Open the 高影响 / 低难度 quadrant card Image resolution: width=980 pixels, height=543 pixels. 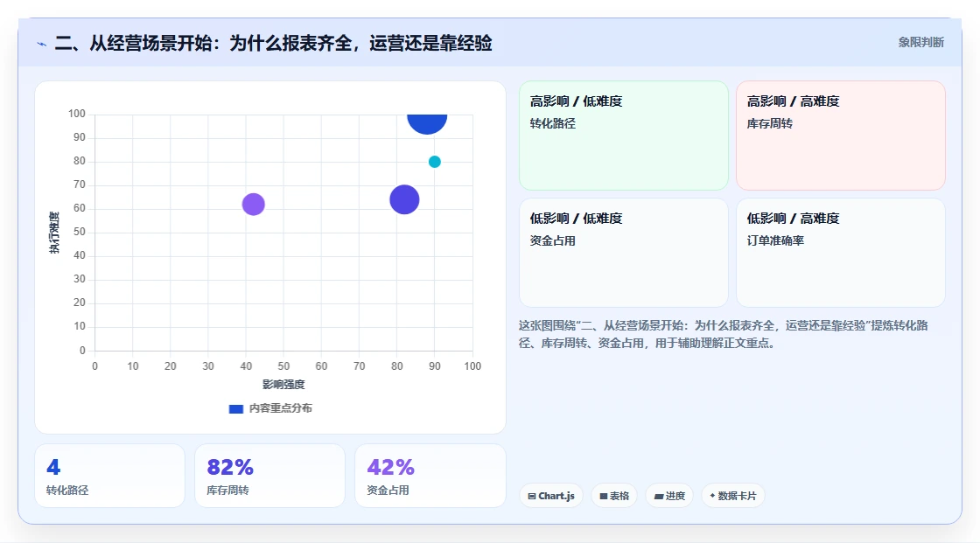(x=624, y=135)
